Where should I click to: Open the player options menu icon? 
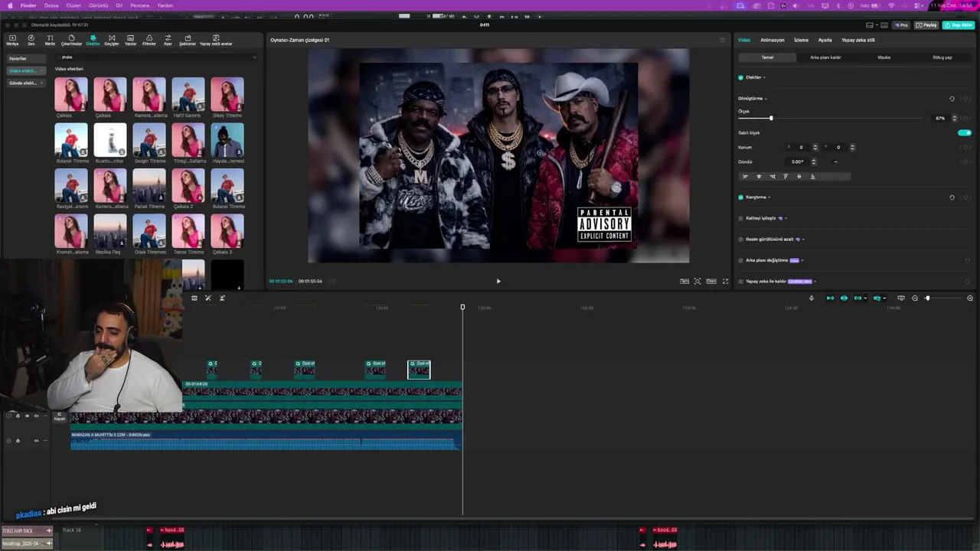(x=721, y=40)
